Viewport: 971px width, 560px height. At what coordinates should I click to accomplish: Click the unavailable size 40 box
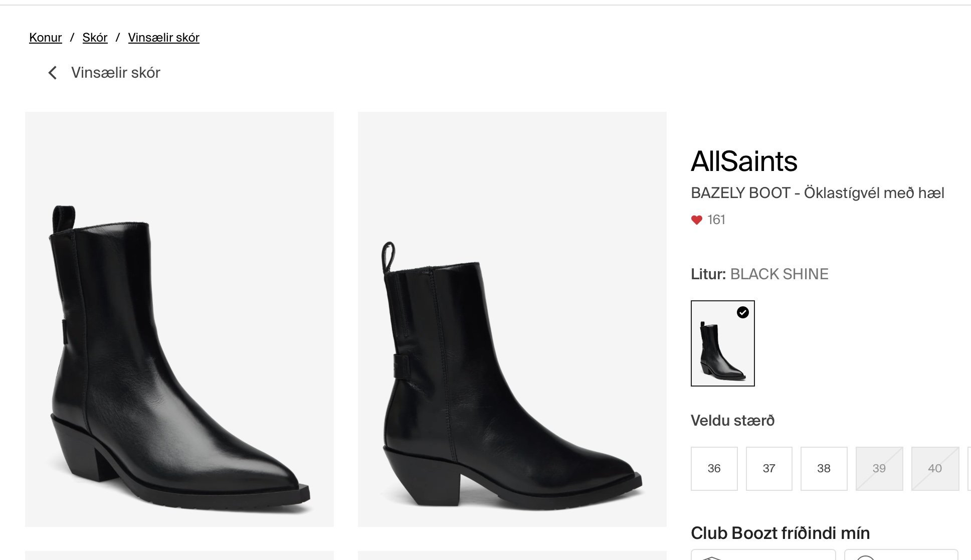point(934,468)
